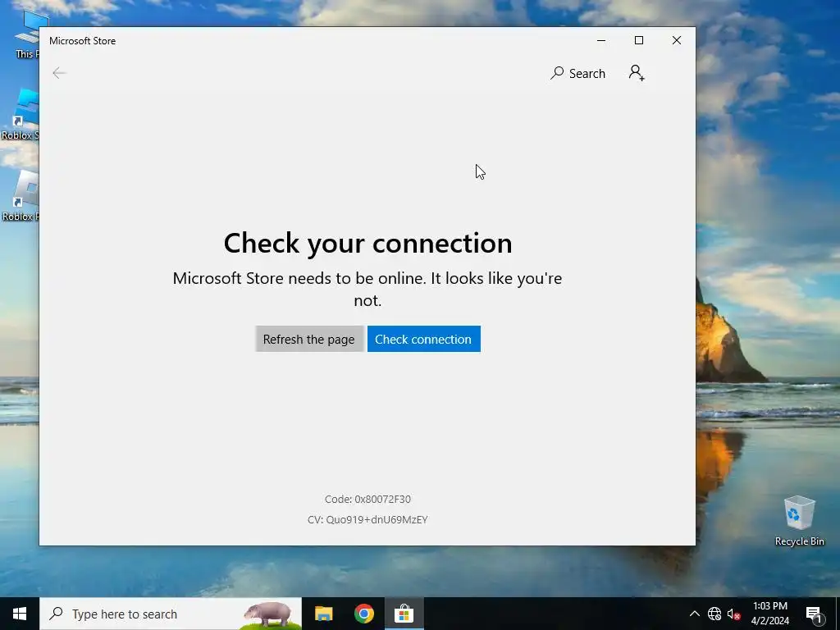840x630 pixels.
Task: Open the network status tray icon
Action: (x=714, y=614)
